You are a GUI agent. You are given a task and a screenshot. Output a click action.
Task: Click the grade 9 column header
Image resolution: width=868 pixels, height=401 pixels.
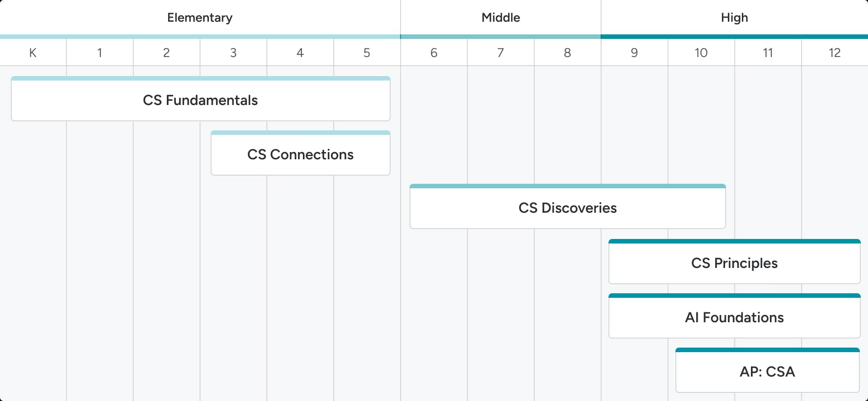tap(634, 53)
